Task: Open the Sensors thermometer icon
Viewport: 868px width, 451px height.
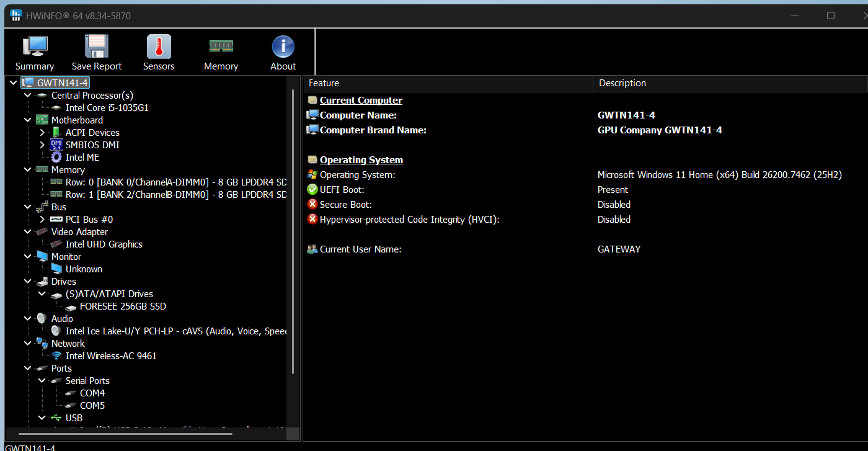Action: point(159,47)
